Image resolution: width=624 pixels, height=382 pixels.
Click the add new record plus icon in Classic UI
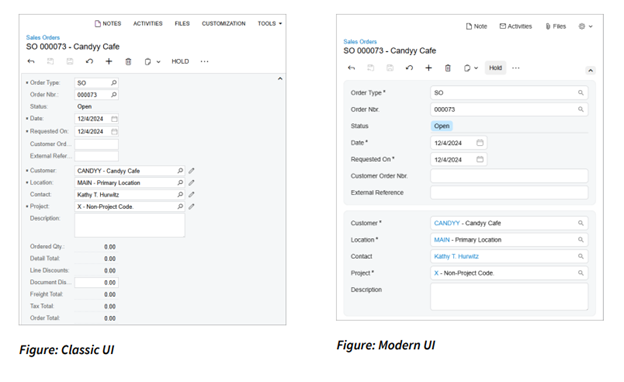coord(109,61)
